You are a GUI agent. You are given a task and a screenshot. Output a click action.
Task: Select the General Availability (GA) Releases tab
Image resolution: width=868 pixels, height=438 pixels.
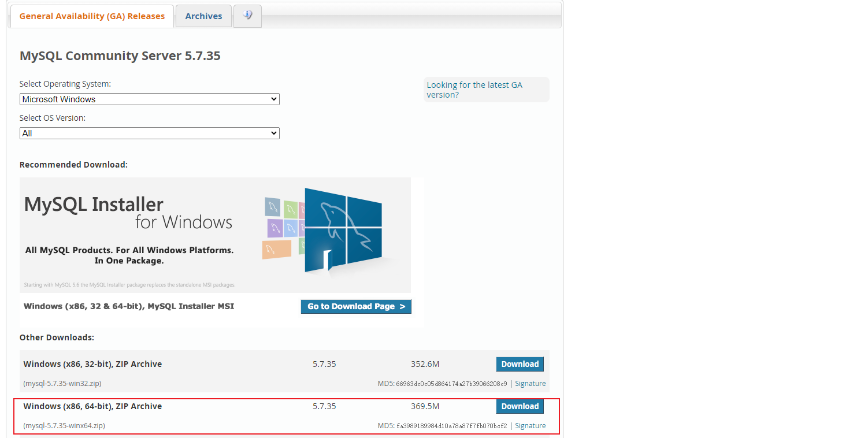pos(91,16)
